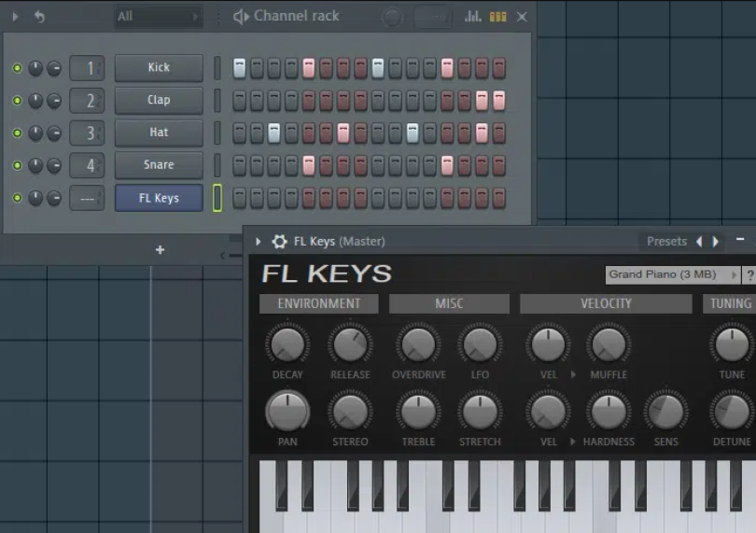Change Kick mixer track number 1
This screenshot has height=533, width=756.
coord(88,68)
